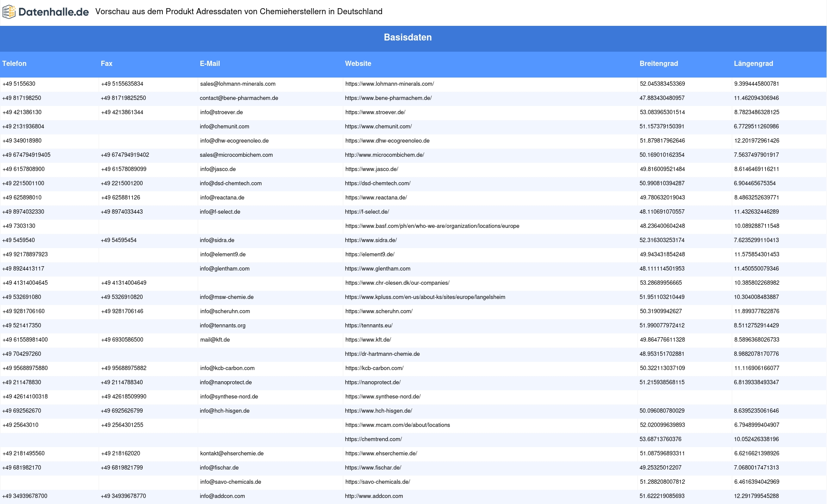The width and height of the screenshot is (827, 504).
Task: Open the stroever.de website link
Action: [x=375, y=112]
